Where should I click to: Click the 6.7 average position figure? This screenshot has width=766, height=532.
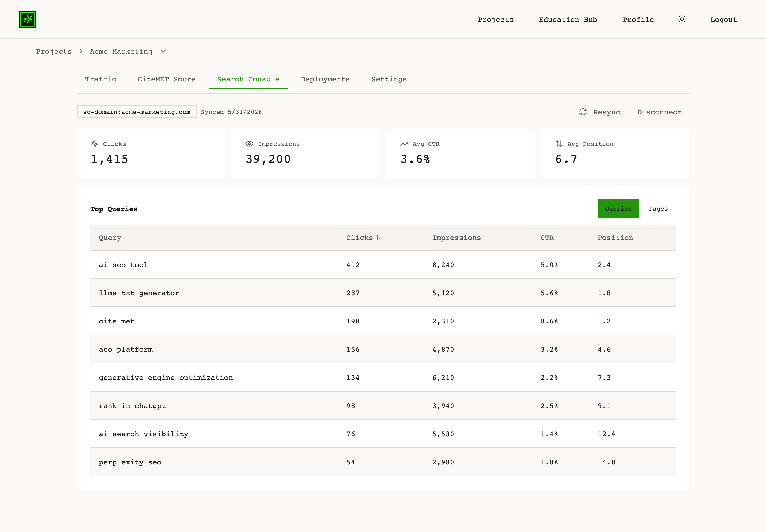pos(566,159)
